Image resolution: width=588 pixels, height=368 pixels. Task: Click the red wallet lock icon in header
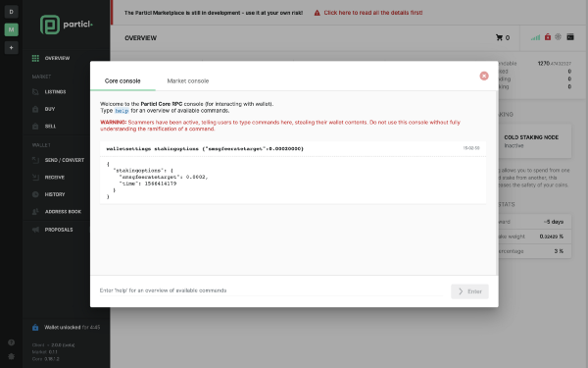point(548,37)
